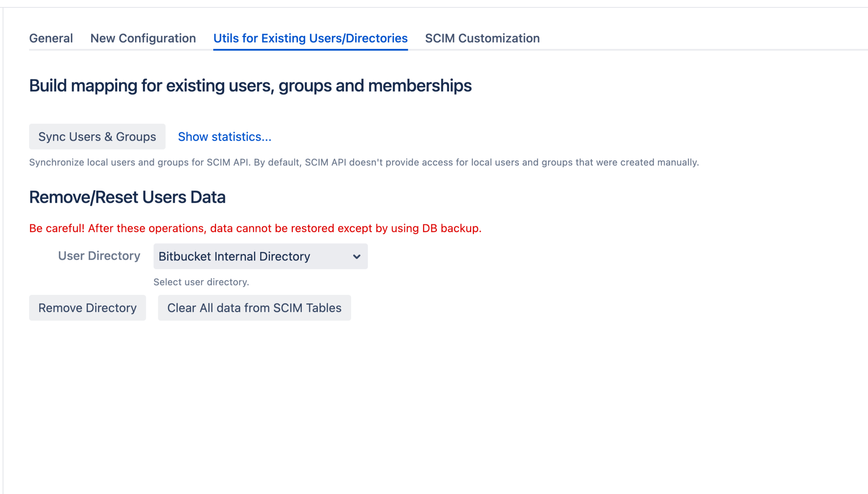
Task: Select the Utils for Existing Users/Directories tab
Action: pyautogui.click(x=310, y=38)
